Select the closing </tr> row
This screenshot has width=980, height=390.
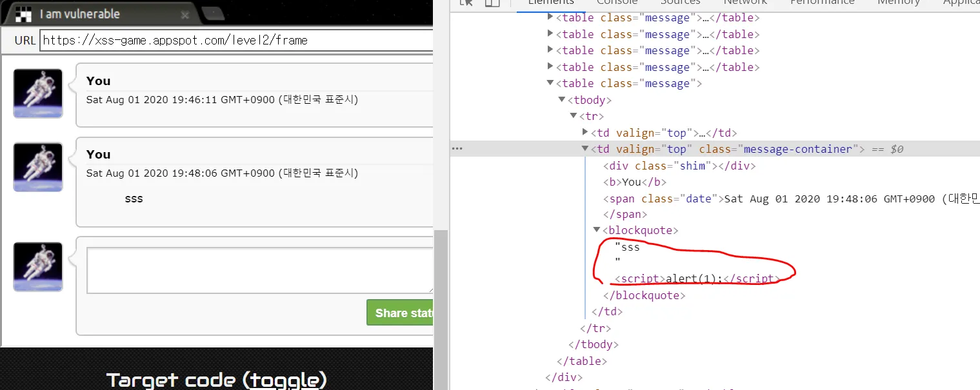[595, 328]
